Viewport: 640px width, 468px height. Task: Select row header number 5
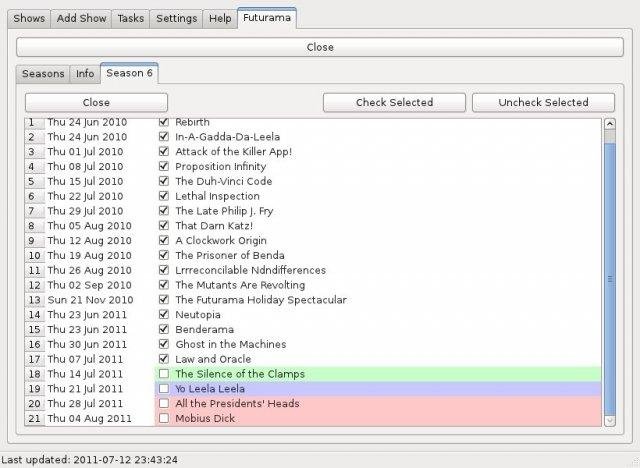coord(35,181)
